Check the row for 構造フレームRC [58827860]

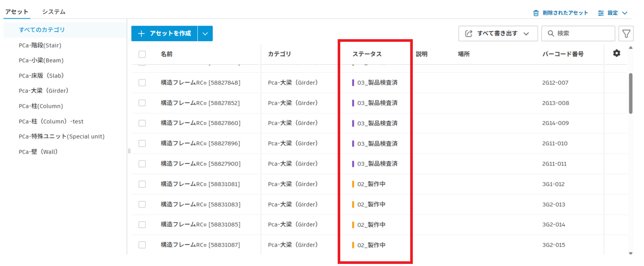(142, 123)
